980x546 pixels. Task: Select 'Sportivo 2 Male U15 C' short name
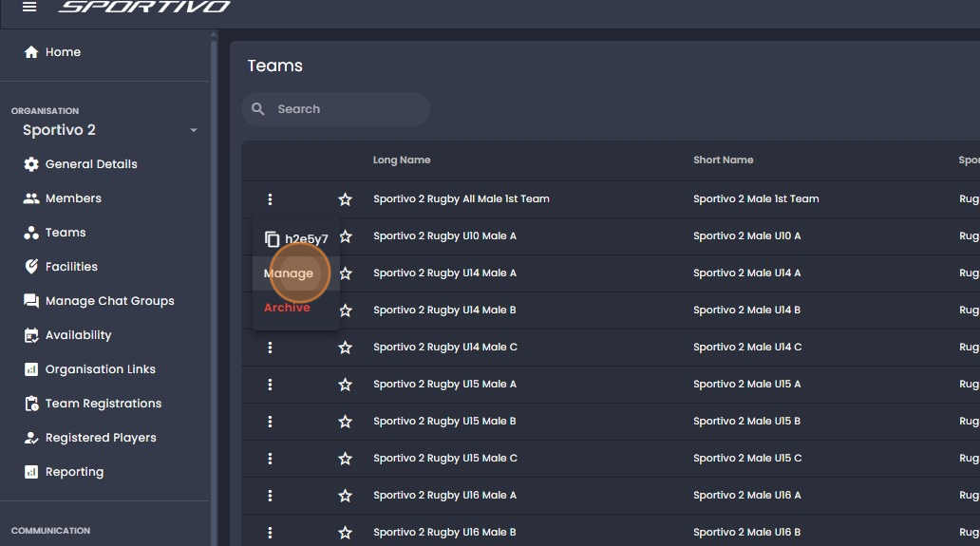coord(747,458)
